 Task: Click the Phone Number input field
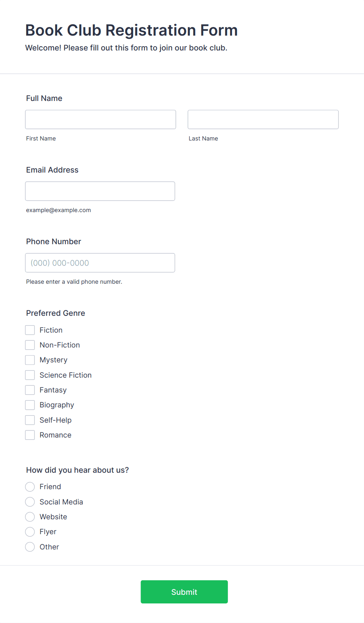tap(100, 263)
